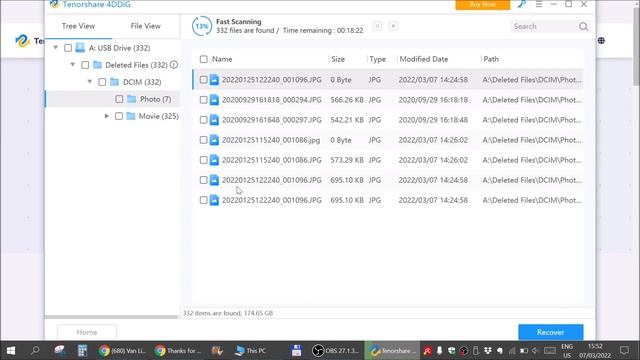Open This PC from taskbar
The height and width of the screenshot is (360, 640).
point(251,351)
